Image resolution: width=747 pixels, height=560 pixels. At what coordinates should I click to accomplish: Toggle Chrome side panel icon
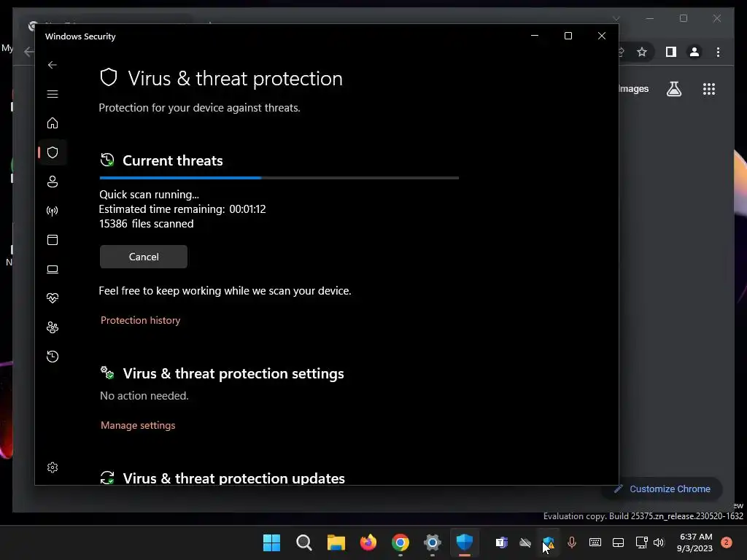pyautogui.click(x=671, y=52)
